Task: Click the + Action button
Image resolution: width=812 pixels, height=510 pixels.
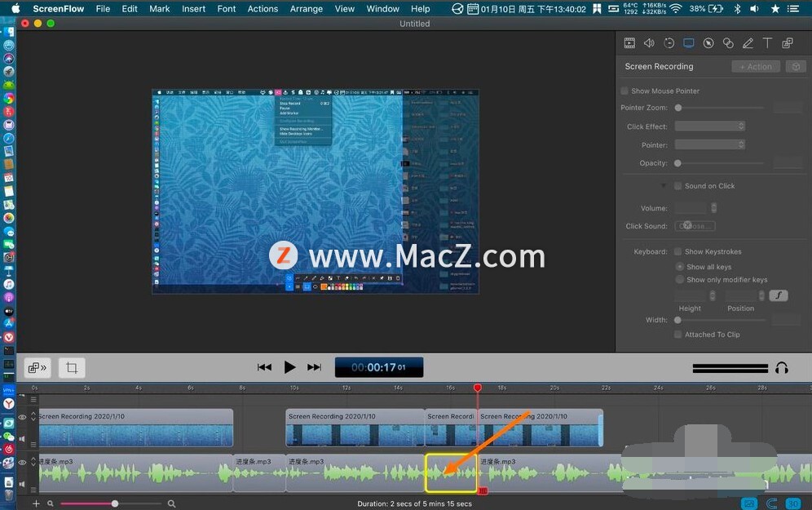Action: pyautogui.click(x=756, y=66)
